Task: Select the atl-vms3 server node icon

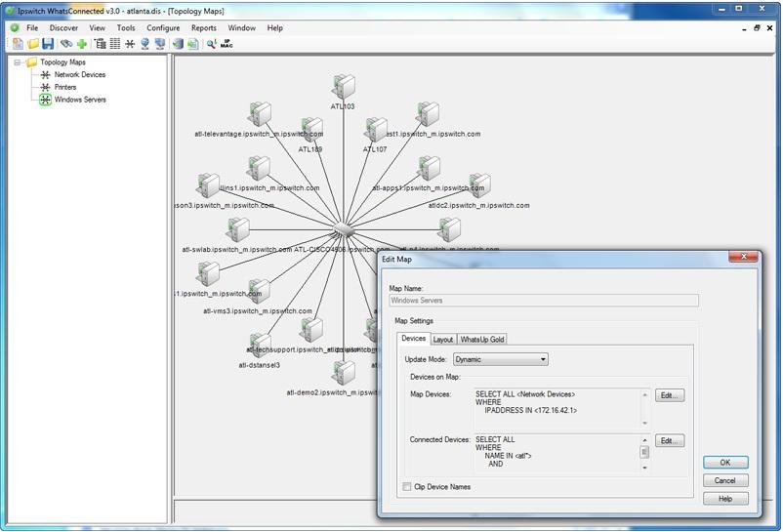Action: coord(259,292)
